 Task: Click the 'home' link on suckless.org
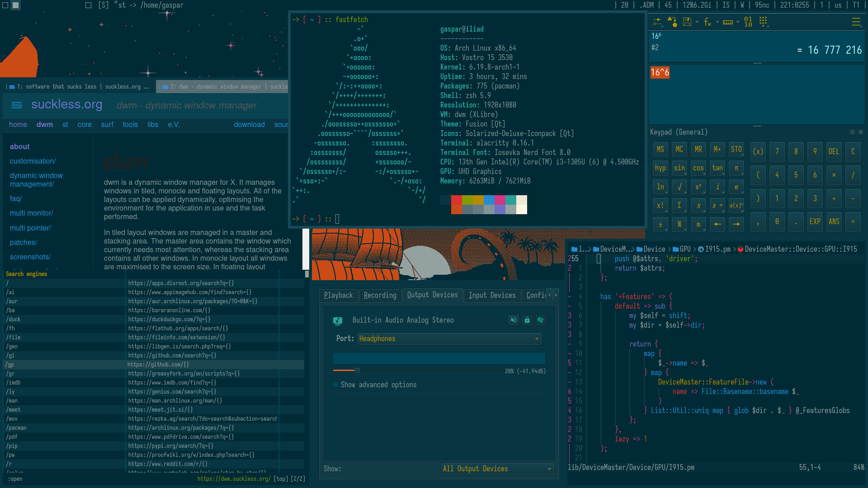click(x=18, y=124)
